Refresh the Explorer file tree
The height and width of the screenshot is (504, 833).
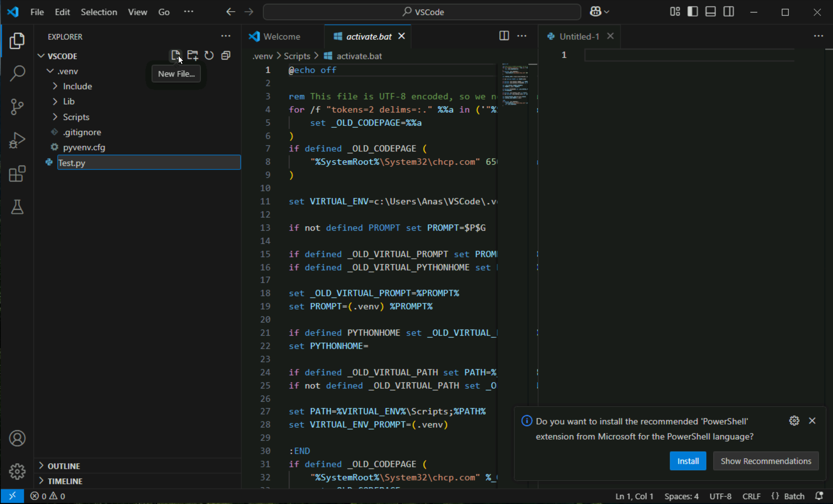tap(209, 55)
